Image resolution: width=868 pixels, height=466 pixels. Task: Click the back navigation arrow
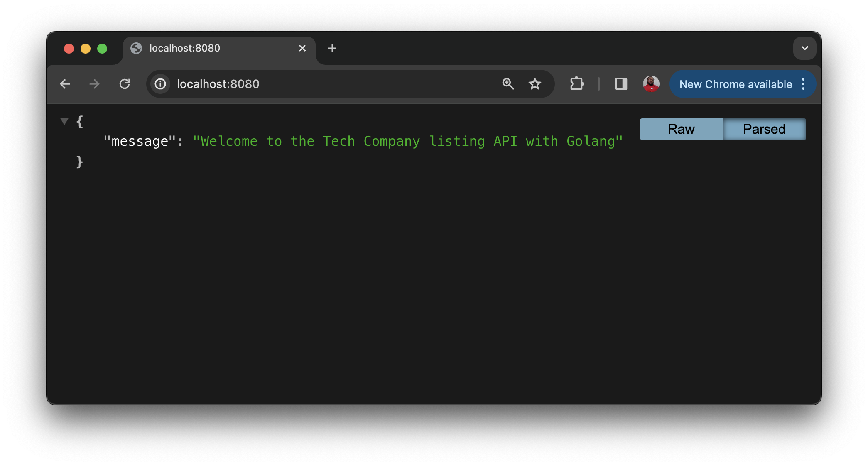coord(65,84)
